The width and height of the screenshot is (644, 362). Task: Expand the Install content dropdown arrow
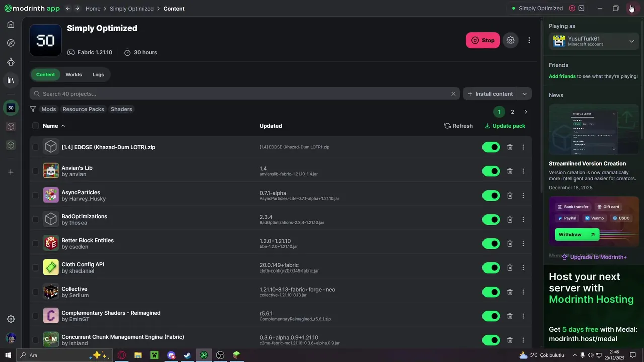pos(524,94)
